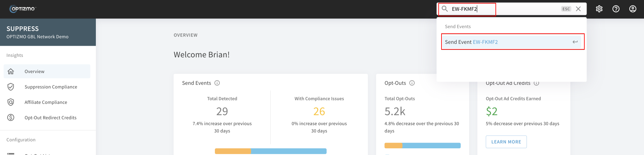Click the ESC badge in search box
The image size is (644, 155).
click(566, 9)
